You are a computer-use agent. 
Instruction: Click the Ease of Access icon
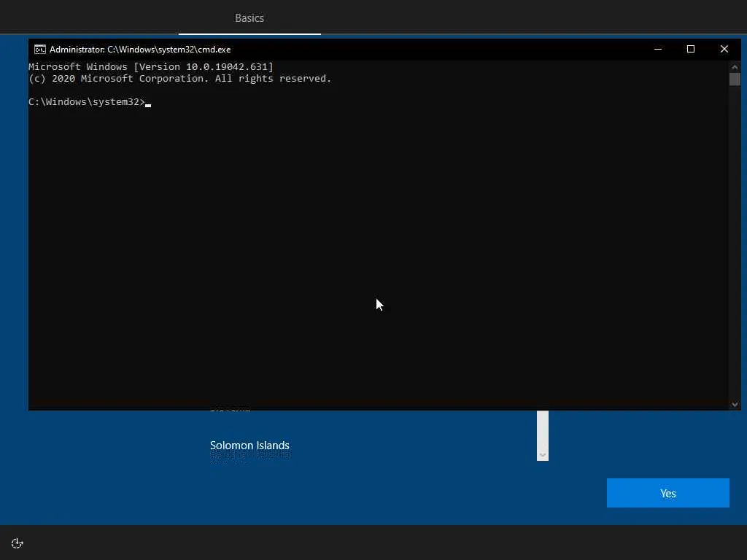tap(18, 543)
